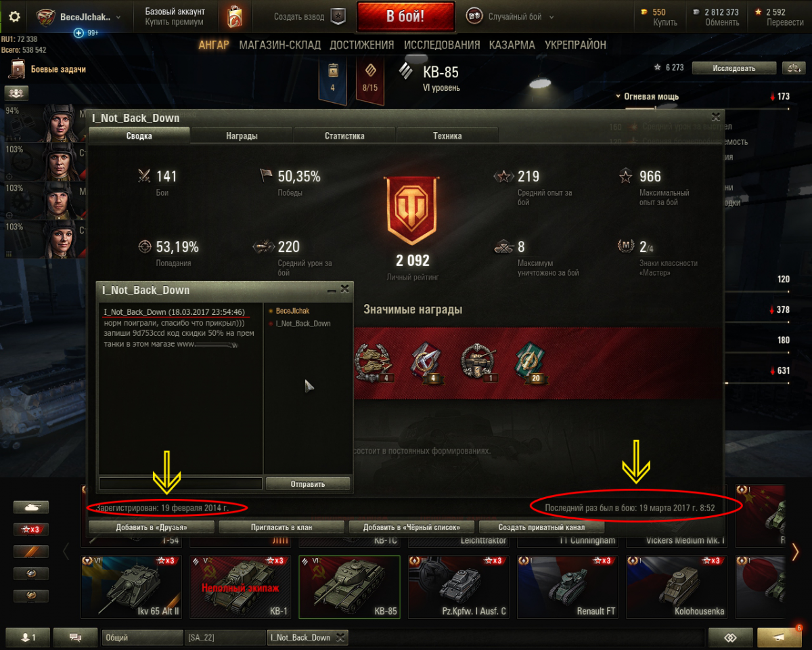Click the В бой! button
The height and width of the screenshot is (650, 812).
(x=405, y=17)
